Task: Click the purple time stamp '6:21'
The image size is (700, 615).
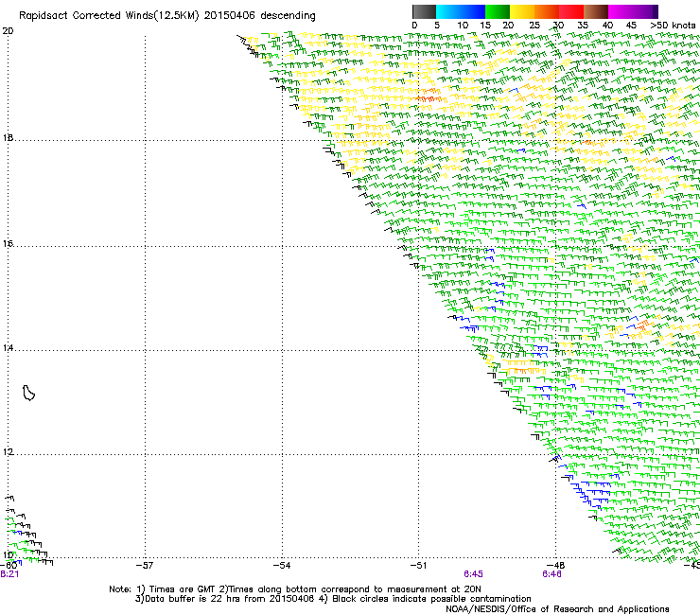Action: [9, 574]
